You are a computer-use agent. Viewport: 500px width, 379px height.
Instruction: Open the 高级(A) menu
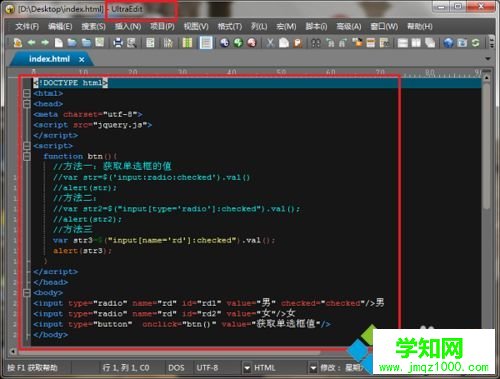(x=349, y=26)
